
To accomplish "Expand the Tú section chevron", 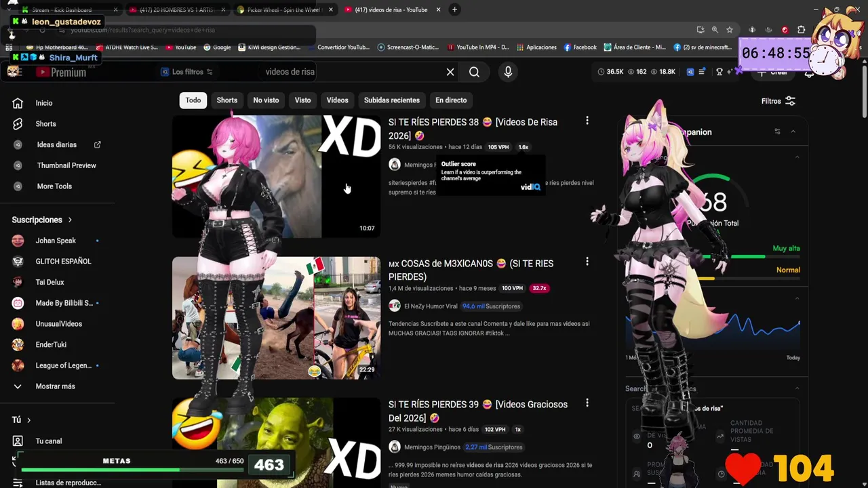I will 28,420.
